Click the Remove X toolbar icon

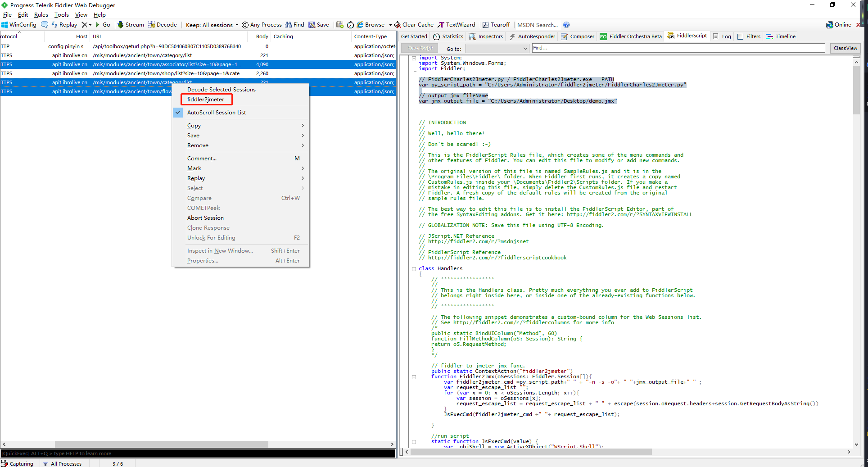pos(84,25)
